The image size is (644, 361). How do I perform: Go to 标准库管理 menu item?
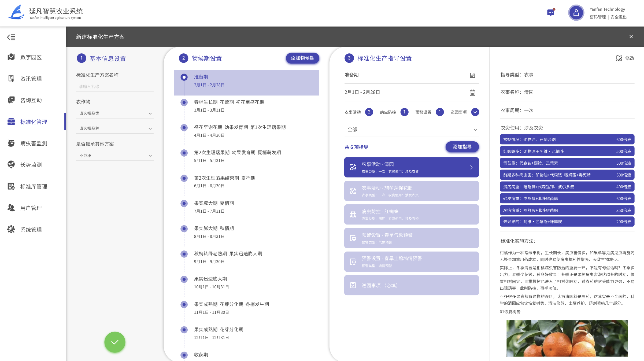34,186
